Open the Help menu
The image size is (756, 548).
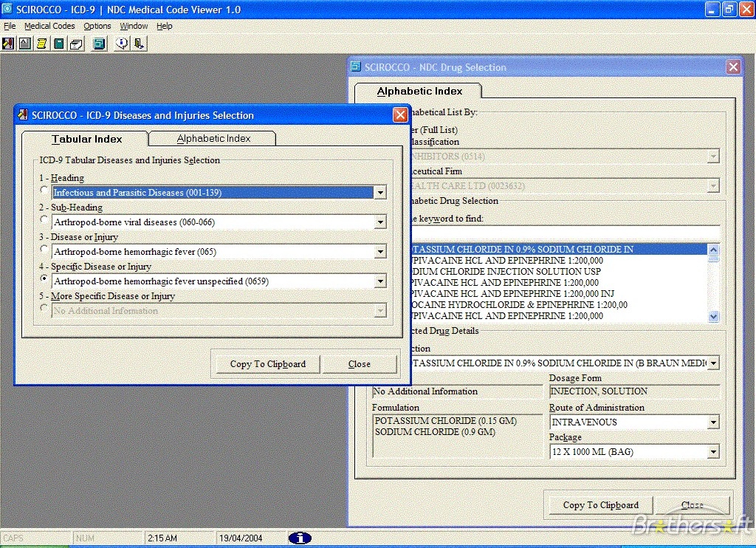(x=165, y=26)
